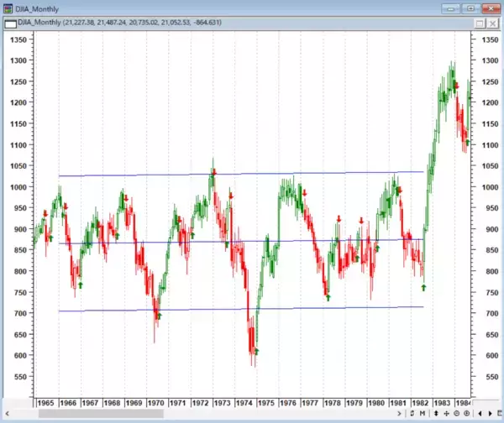Click the 1974 label on the time axis

coord(244,403)
